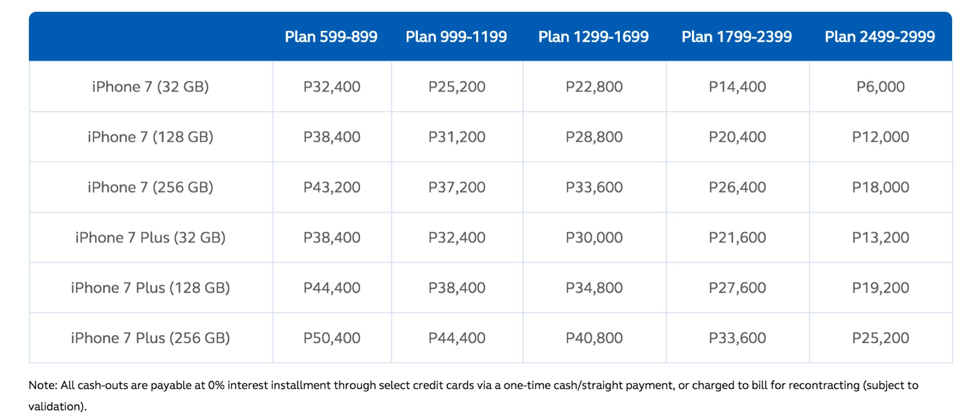
Task: Click iPhone 7 Plus (256 GB) label
Action: pyautogui.click(x=150, y=338)
